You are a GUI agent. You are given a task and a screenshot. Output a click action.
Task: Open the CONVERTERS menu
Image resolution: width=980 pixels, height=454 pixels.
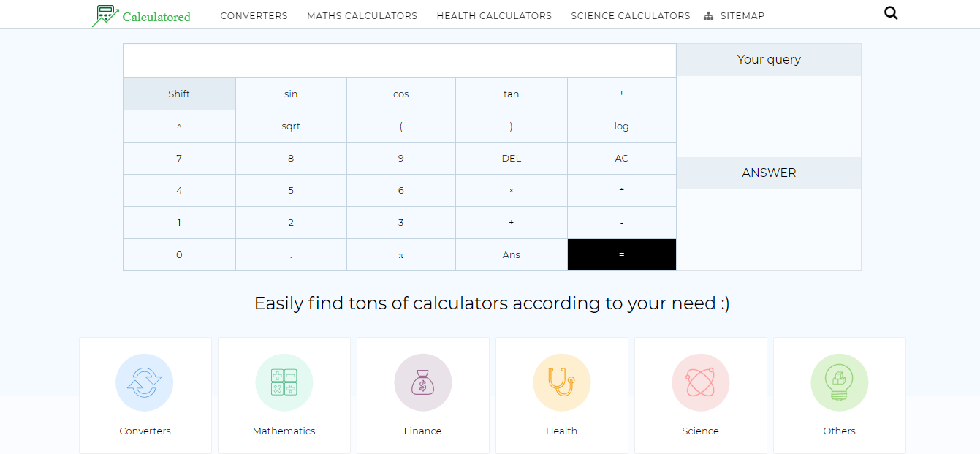coord(254,15)
